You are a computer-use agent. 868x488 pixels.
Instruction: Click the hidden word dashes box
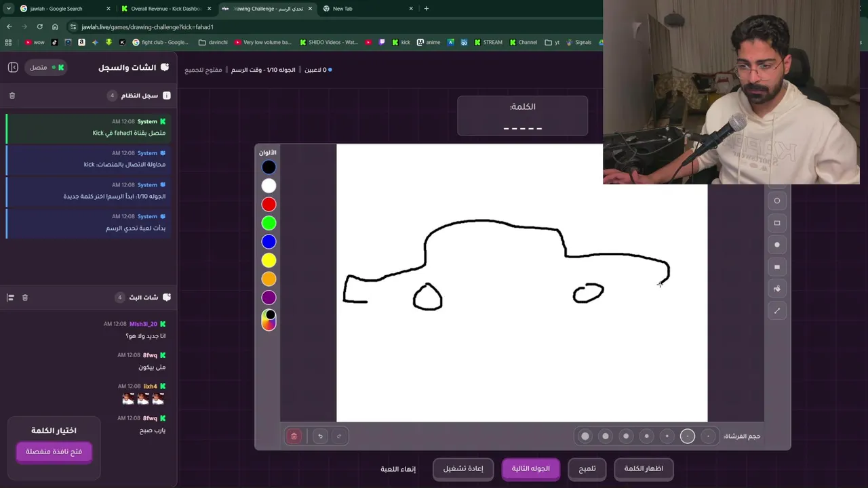click(522, 116)
